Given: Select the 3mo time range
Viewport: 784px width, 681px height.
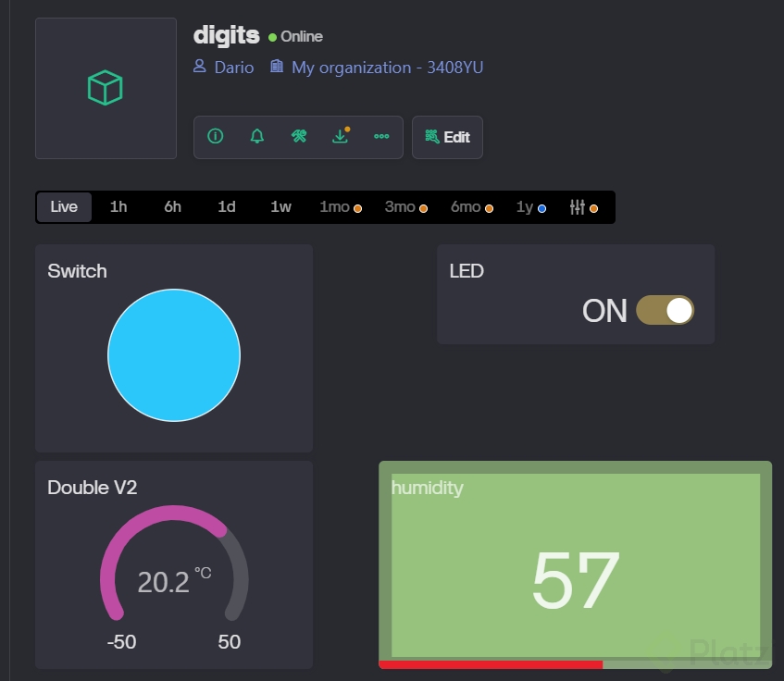Looking at the screenshot, I should (x=406, y=207).
